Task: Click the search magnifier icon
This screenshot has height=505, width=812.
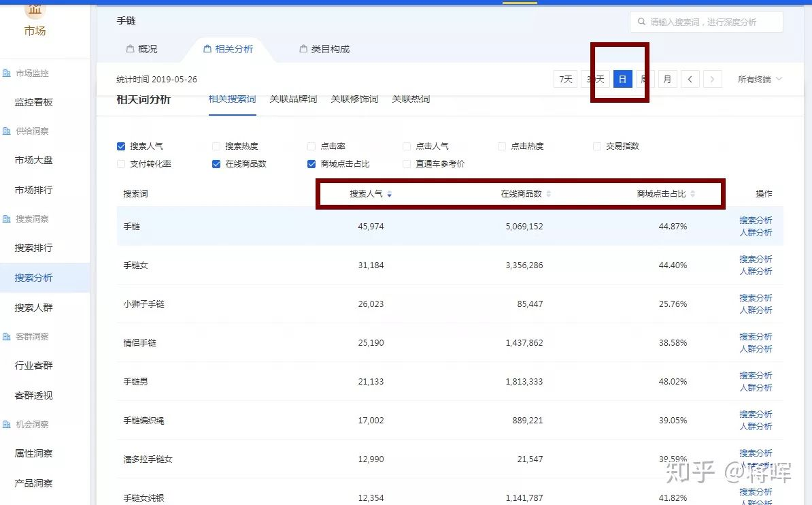Action: (x=641, y=22)
